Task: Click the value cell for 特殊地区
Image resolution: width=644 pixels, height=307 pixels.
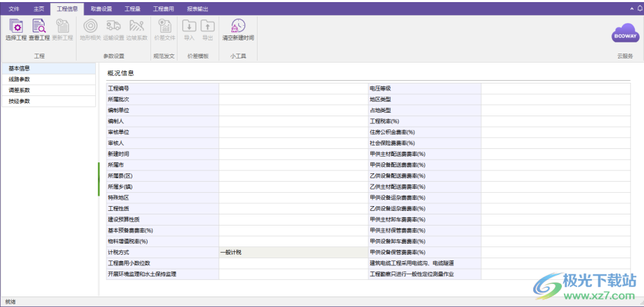Action: click(x=293, y=198)
